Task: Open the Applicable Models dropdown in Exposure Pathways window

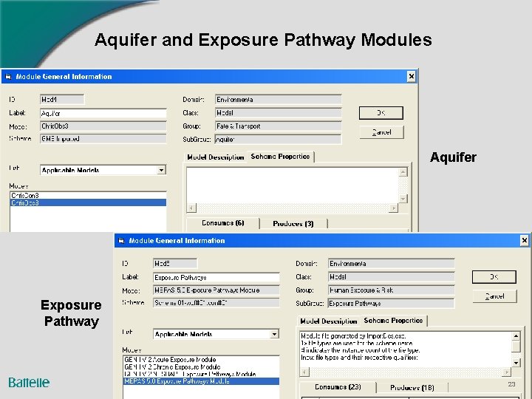Action: [x=274, y=334]
